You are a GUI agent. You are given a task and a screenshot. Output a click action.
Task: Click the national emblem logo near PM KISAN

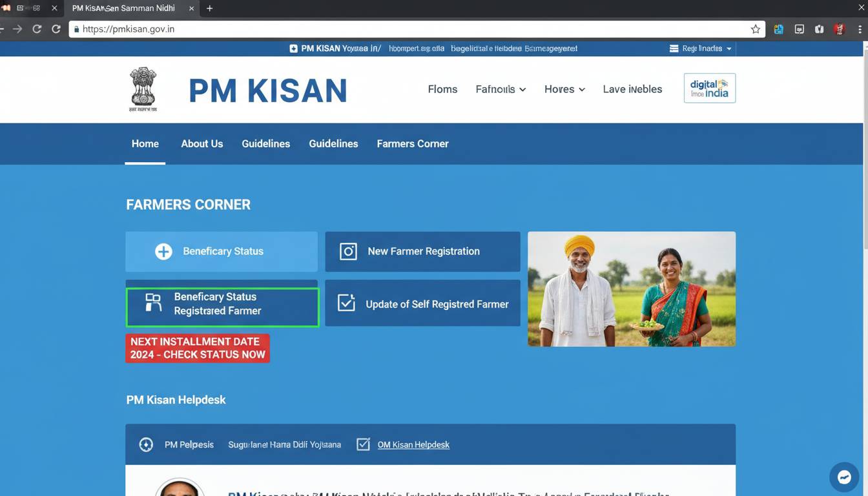point(143,88)
